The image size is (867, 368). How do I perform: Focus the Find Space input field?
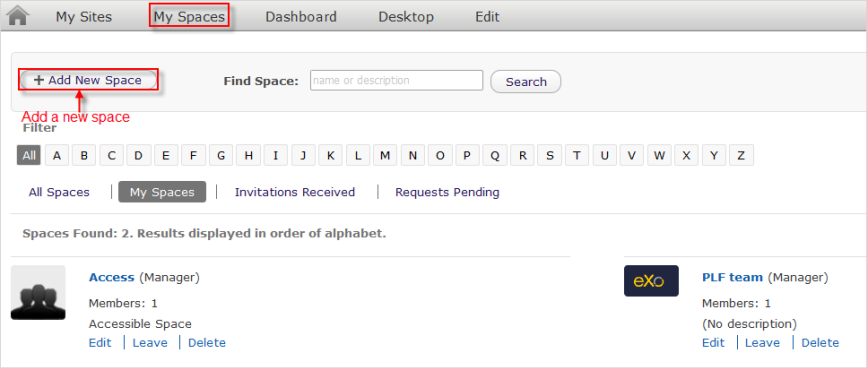click(396, 80)
